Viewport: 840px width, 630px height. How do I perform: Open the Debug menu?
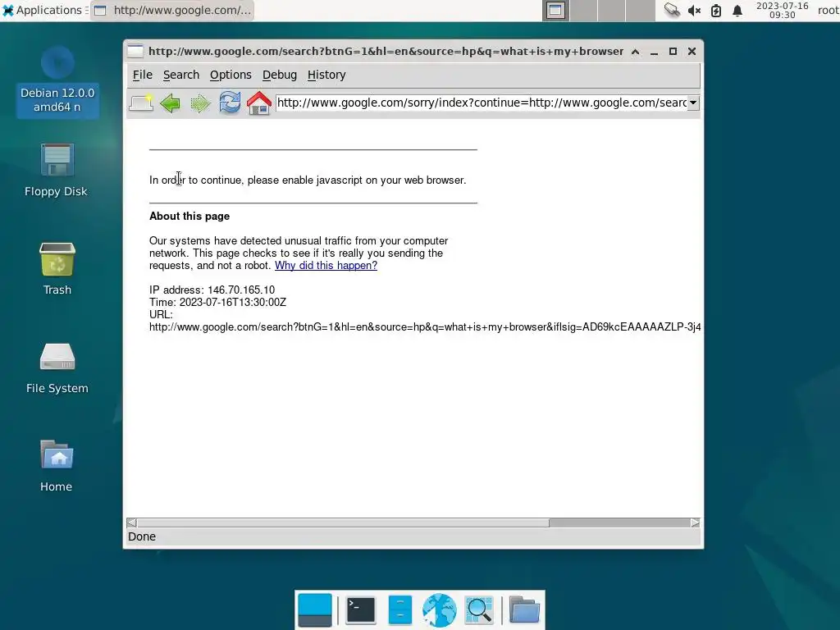[x=279, y=75]
